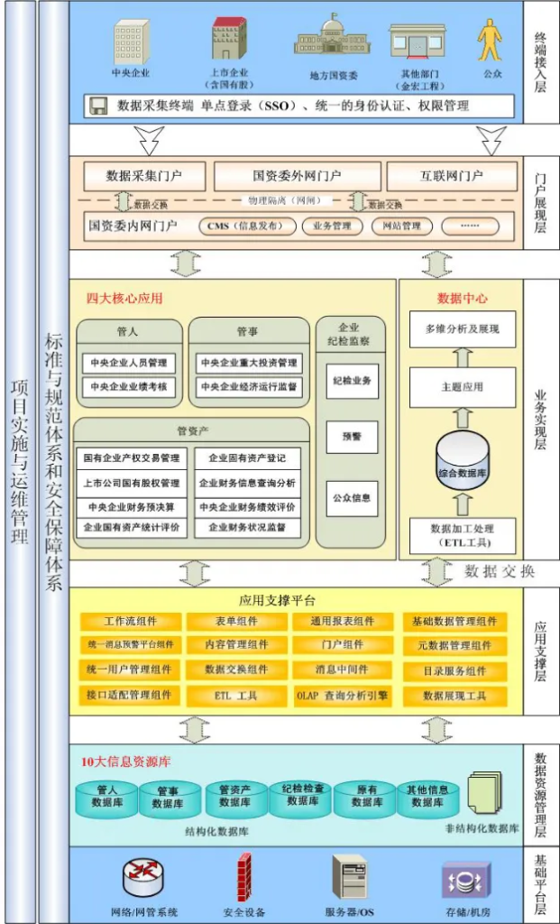Click the 工作流组件 orange component

pos(130,622)
